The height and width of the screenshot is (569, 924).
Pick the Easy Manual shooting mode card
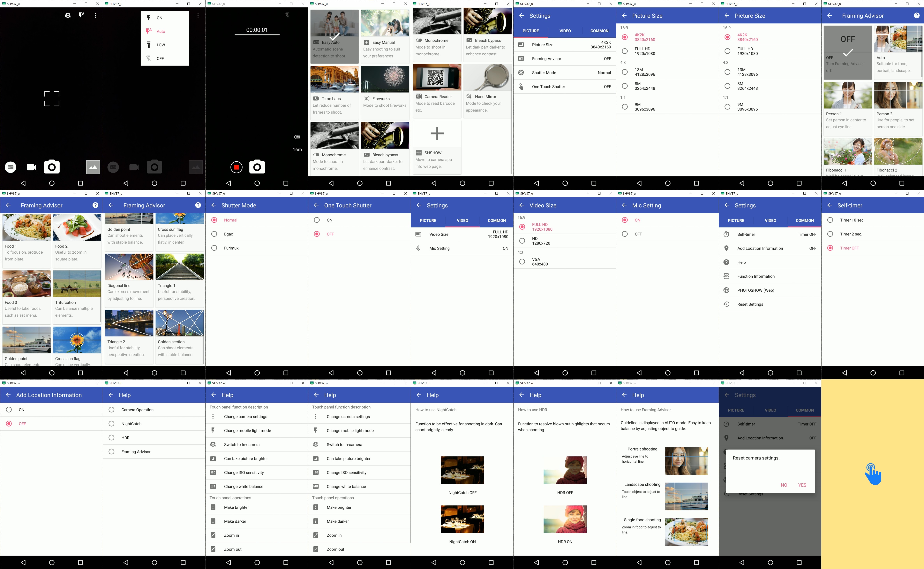pyautogui.click(x=385, y=36)
